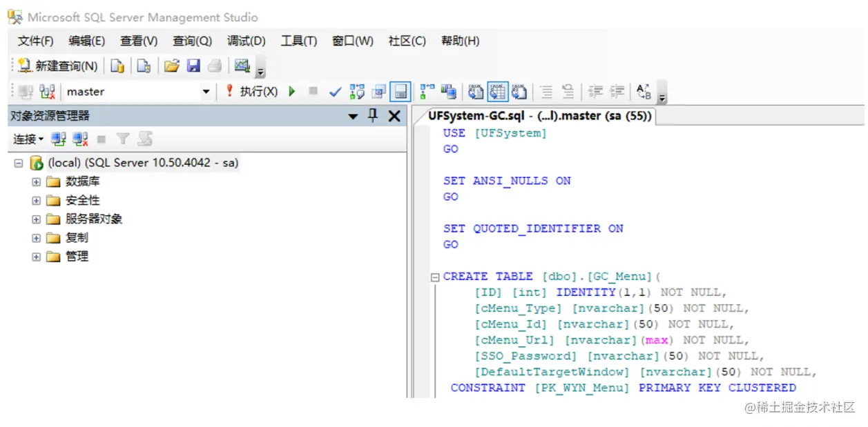Viewport: 868px width, 427px height.
Task: Toggle Include Client Statistics
Action: [x=449, y=92]
